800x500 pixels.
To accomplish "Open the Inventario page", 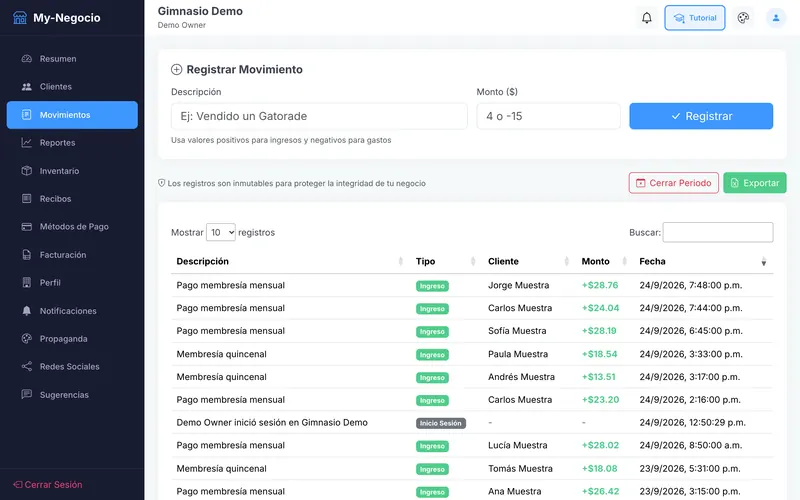I will tap(72, 171).
